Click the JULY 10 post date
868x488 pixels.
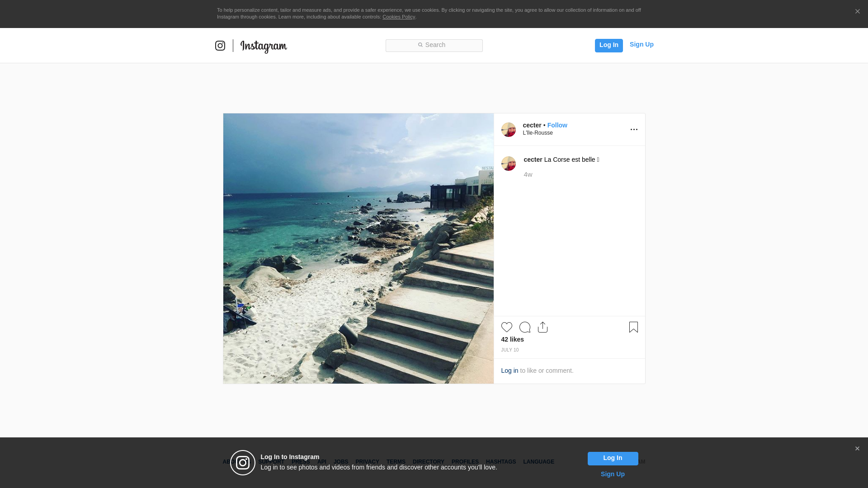click(510, 350)
